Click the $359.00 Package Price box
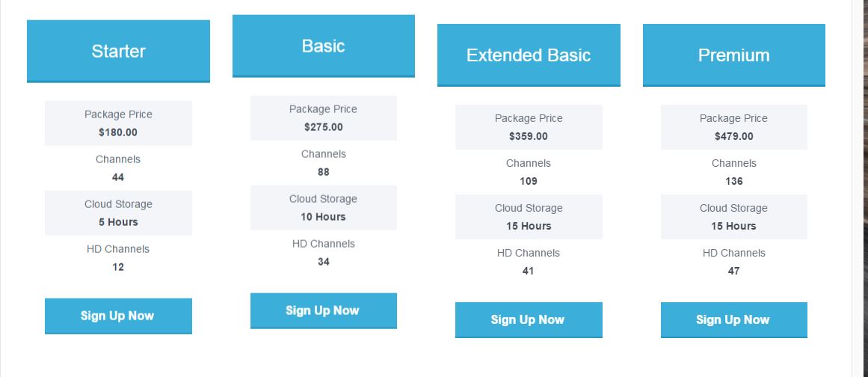 (529, 127)
